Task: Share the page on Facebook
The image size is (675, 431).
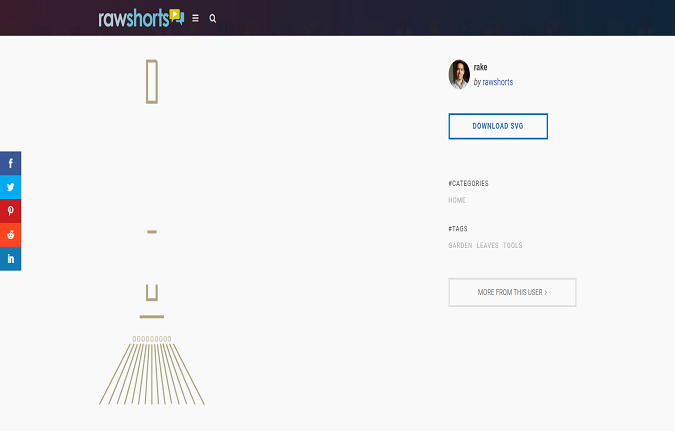Action: pos(10,163)
